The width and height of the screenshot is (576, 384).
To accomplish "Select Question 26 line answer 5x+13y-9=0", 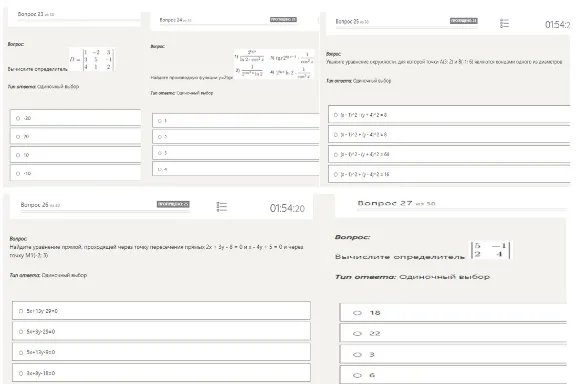I will click(x=161, y=352).
